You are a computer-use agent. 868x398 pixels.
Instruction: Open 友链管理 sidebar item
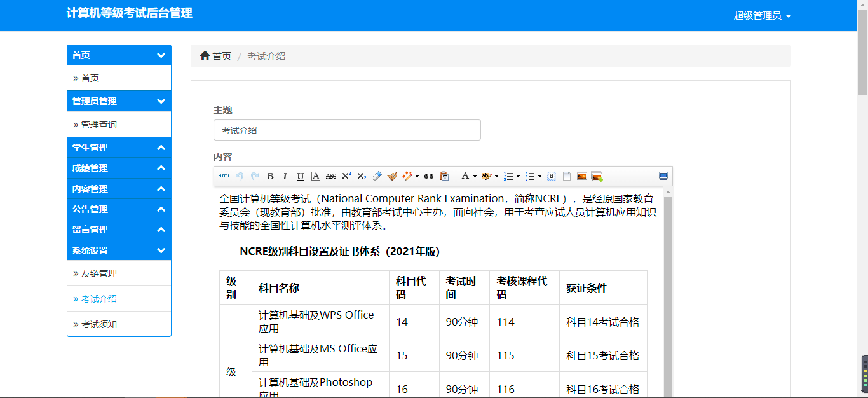pyautogui.click(x=119, y=273)
